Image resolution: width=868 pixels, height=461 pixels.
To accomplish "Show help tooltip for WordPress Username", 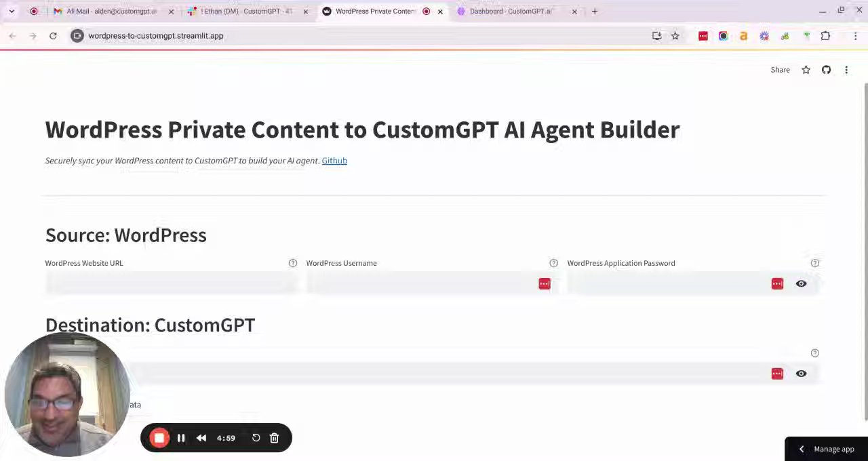I will [554, 263].
